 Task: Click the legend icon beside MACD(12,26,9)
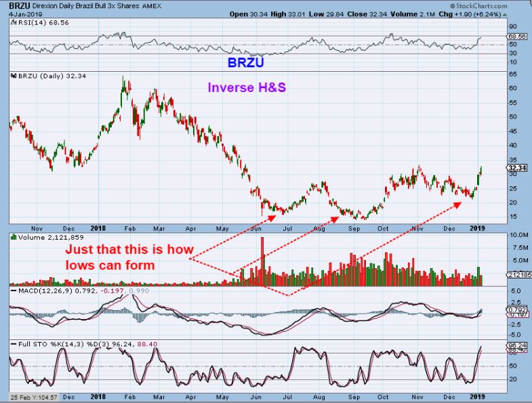12,290
